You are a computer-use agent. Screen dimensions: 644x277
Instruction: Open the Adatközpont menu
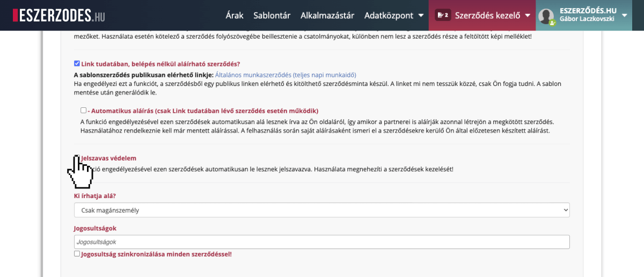(389, 16)
